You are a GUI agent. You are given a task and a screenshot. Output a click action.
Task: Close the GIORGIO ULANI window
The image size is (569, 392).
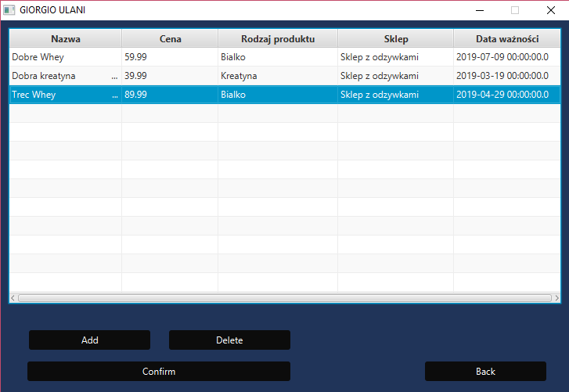coord(551,10)
